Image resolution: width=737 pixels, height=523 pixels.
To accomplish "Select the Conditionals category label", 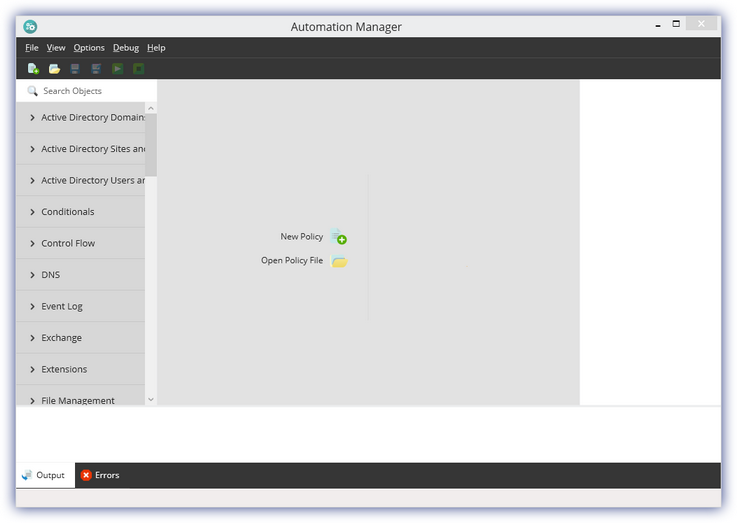I will point(68,212).
